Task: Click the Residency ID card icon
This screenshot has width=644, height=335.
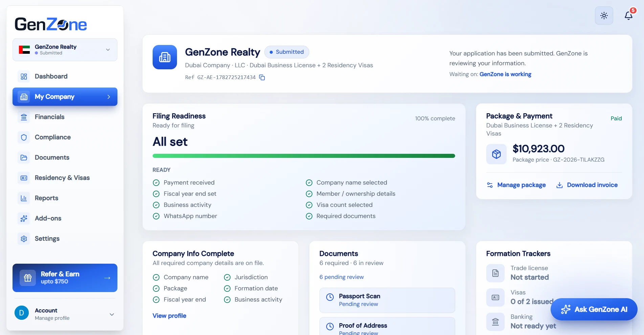Action: tap(24, 178)
